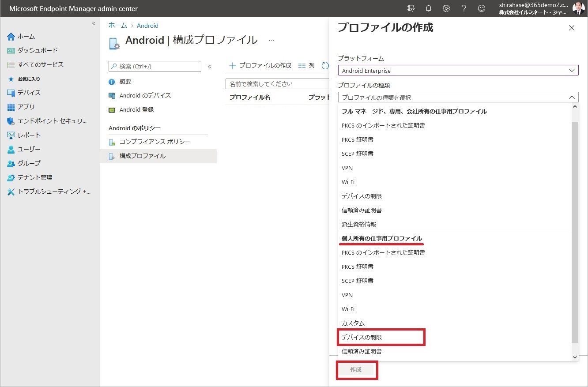Screen dimensions: 588x387
Task: Collapse the left navigation sidebar
Action: tap(94, 23)
